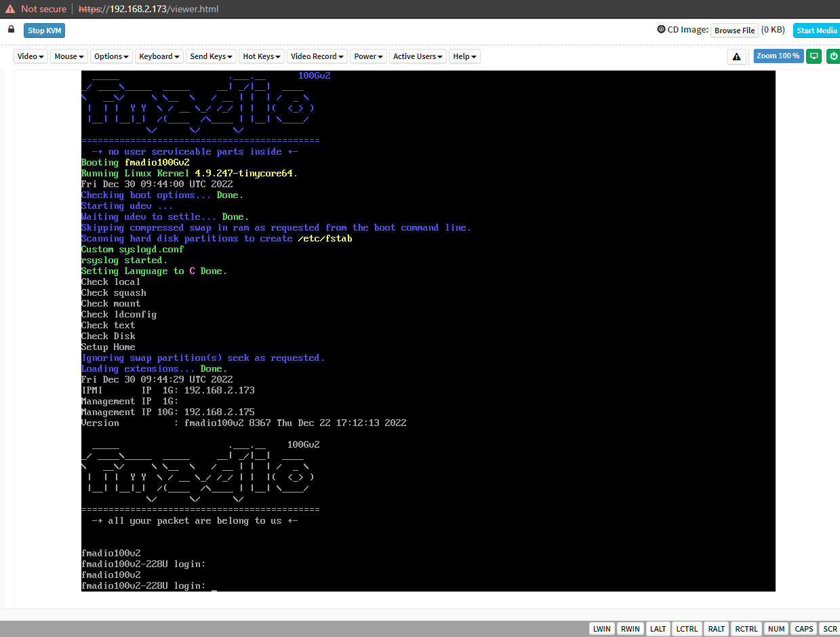The height and width of the screenshot is (637, 840).
Task: Click Browse File for CD image
Action: click(734, 31)
